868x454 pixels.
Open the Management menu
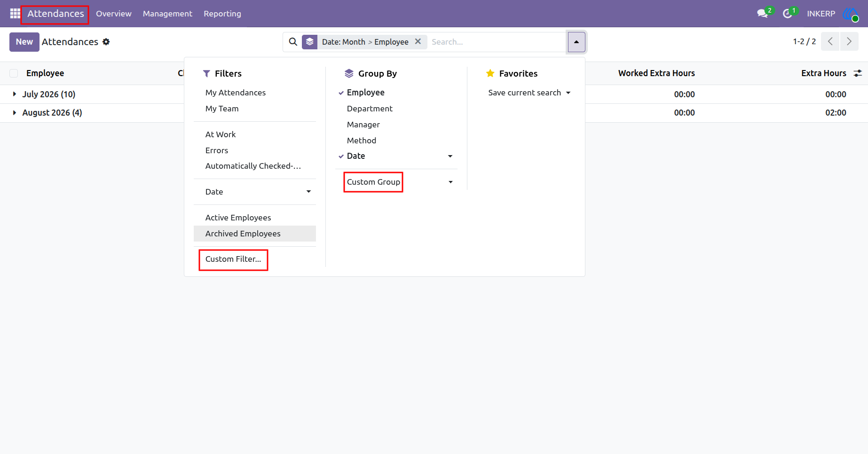(167, 14)
